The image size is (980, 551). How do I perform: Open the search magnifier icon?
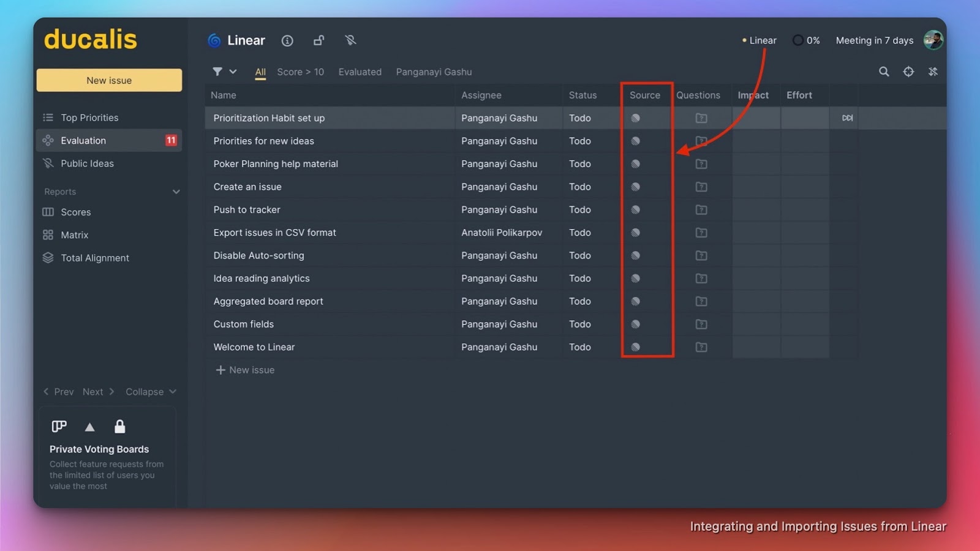tap(884, 72)
